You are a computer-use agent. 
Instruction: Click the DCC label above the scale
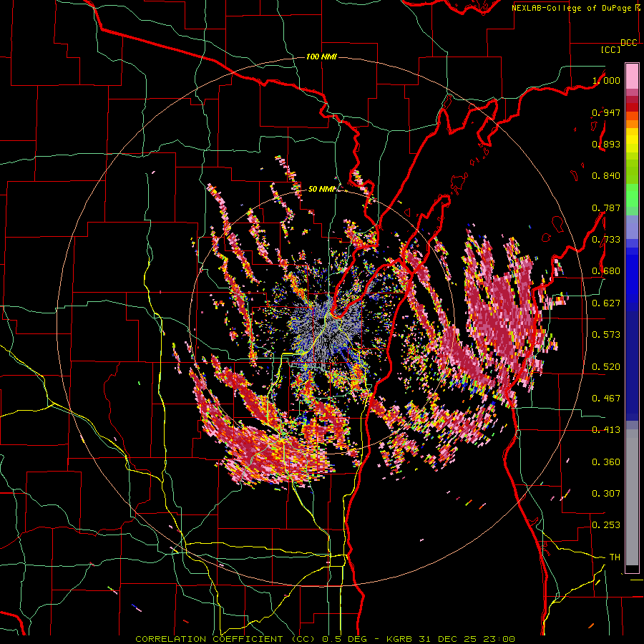click(x=628, y=43)
